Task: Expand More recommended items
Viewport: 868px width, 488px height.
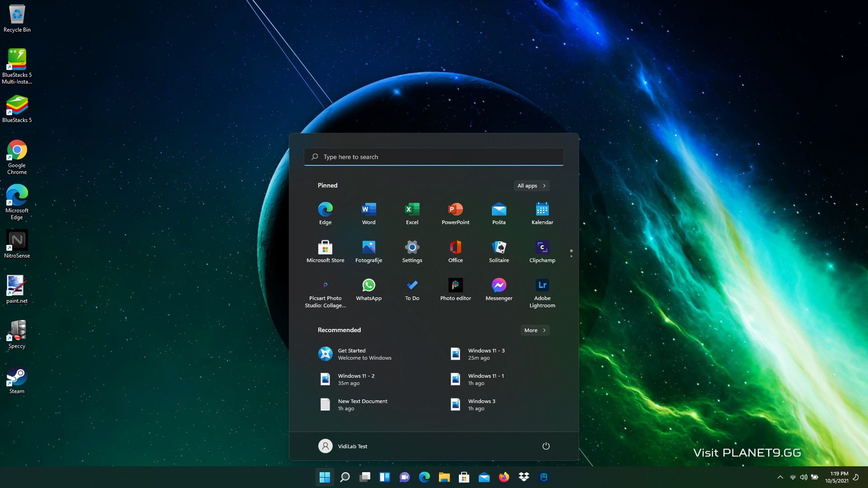Action: coord(535,330)
